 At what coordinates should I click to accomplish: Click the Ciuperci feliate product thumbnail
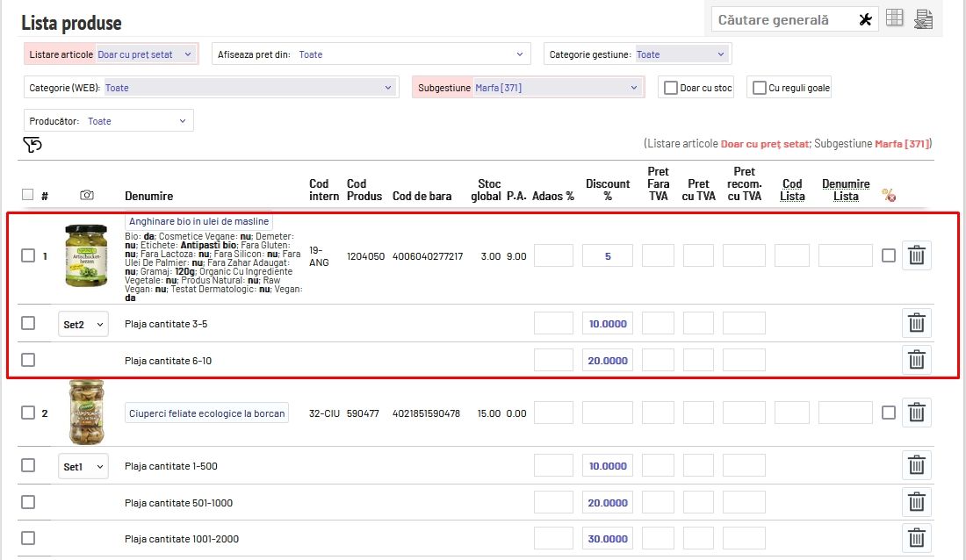86,413
